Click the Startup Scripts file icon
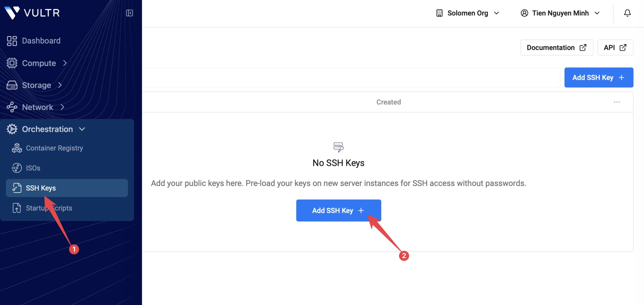 (x=17, y=208)
